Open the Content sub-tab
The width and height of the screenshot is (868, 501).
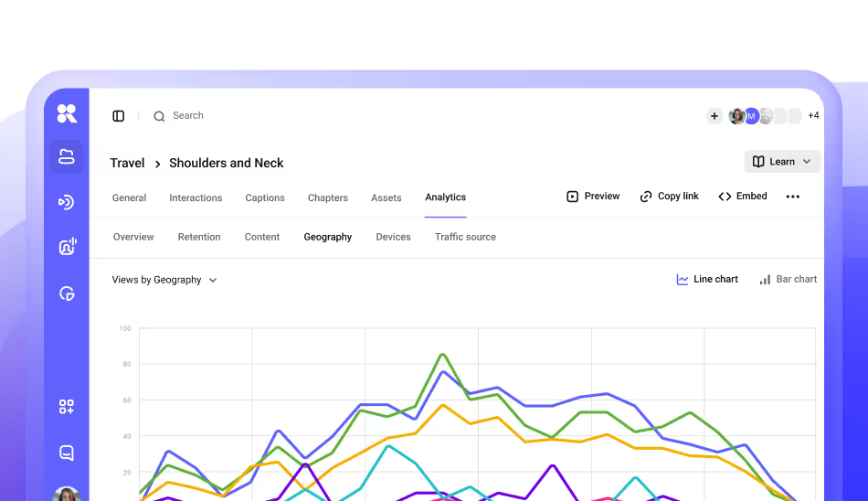point(262,237)
